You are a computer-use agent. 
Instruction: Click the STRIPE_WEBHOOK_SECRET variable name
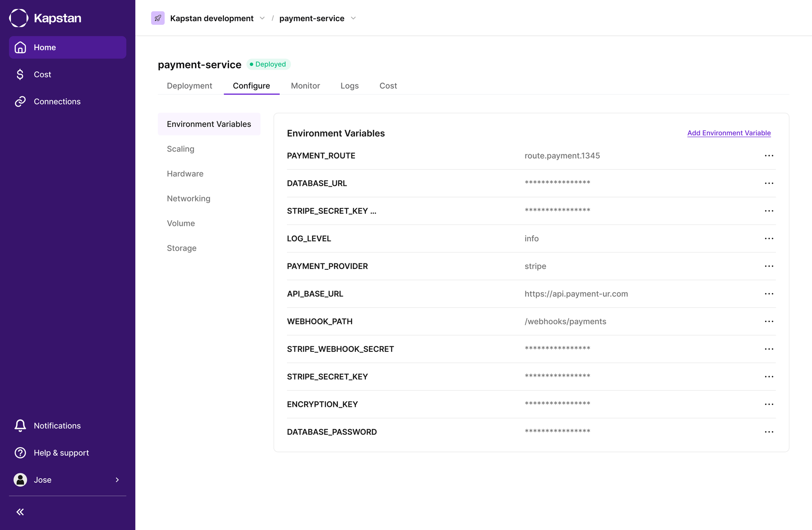(x=341, y=349)
